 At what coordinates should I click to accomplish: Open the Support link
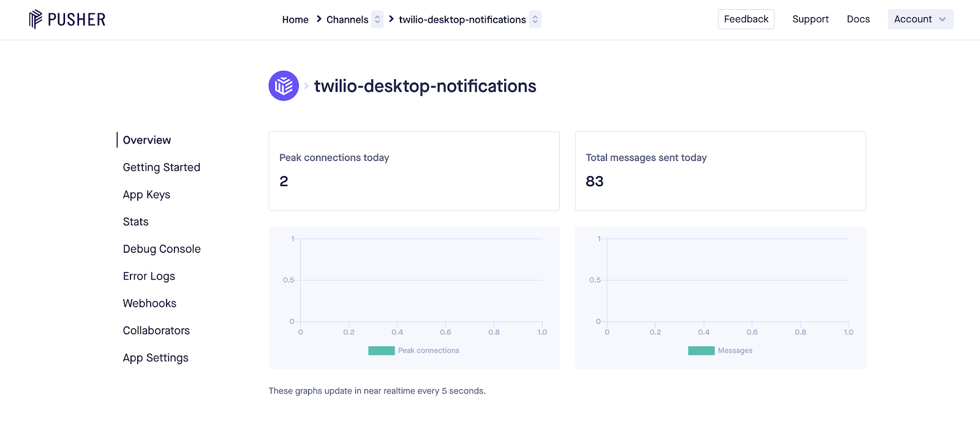click(x=810, y=19)
